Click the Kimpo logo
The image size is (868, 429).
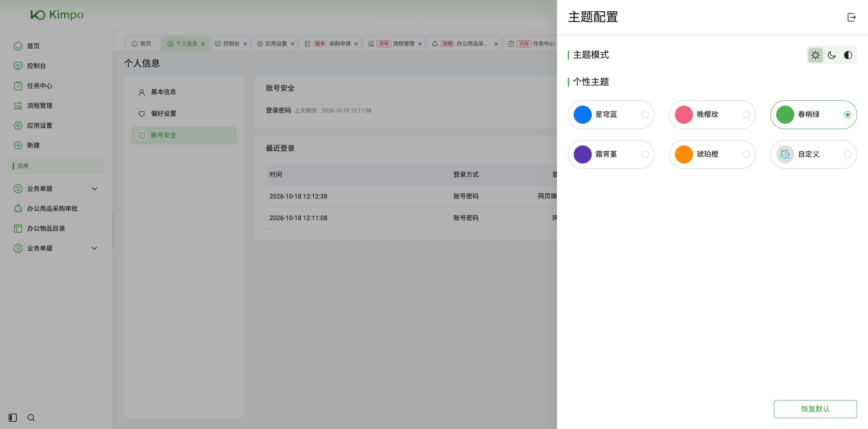click(57, 15)
